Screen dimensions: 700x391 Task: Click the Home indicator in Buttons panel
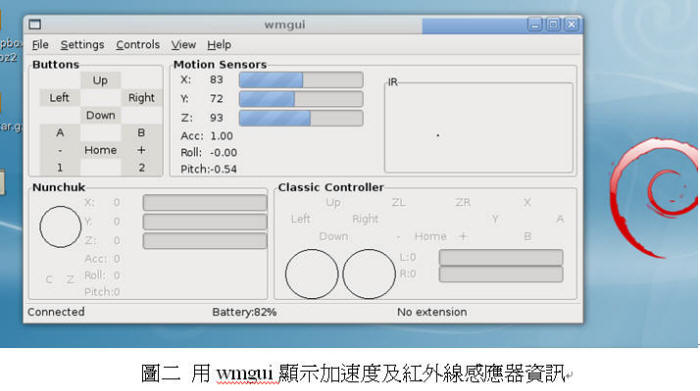100,150
